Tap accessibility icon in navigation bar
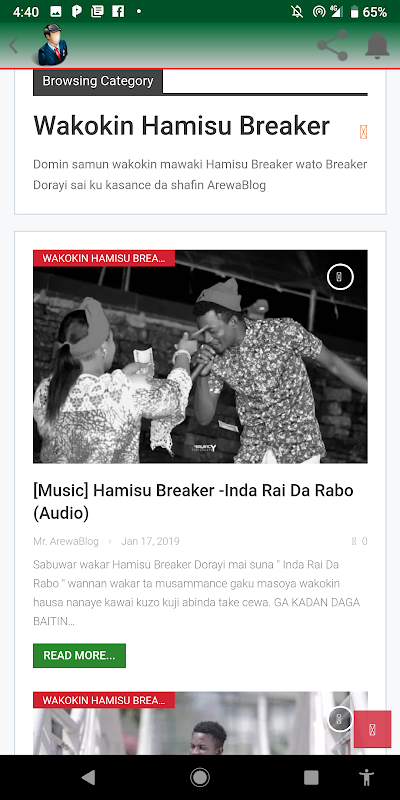 click(x=366, y=778)
